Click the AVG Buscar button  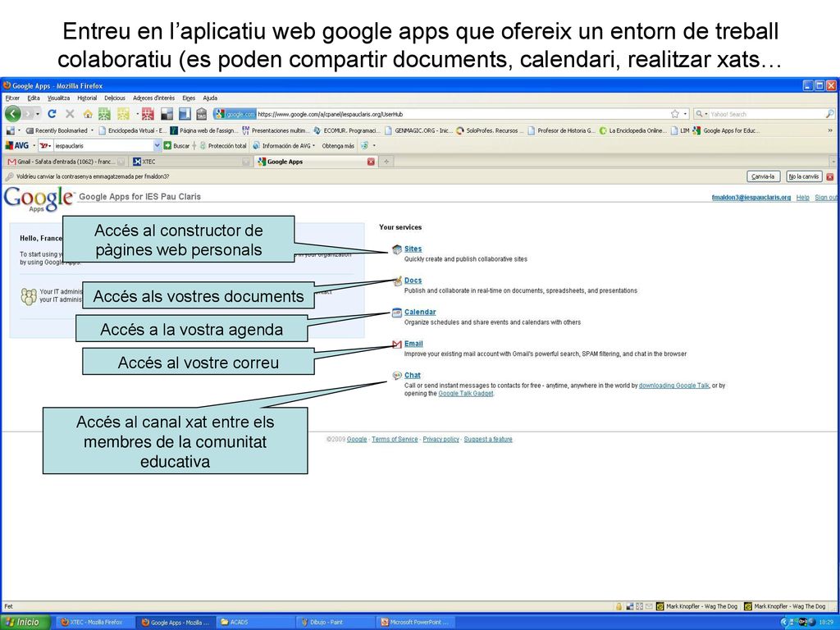click(177, 146)
